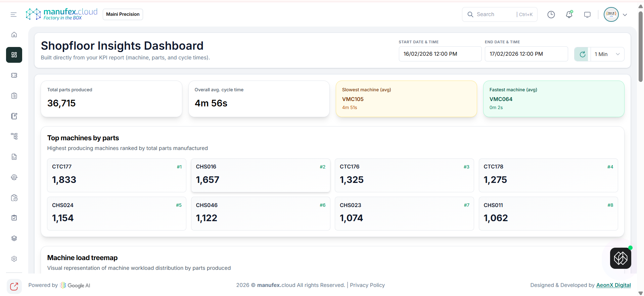
Task: Open the scheduled clipboard clock icon
Action: coord(14,198)
